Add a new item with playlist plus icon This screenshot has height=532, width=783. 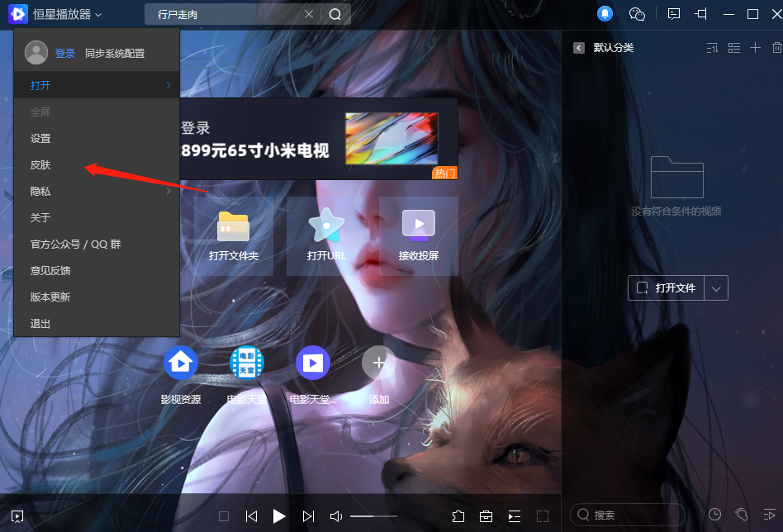(755, 48)
